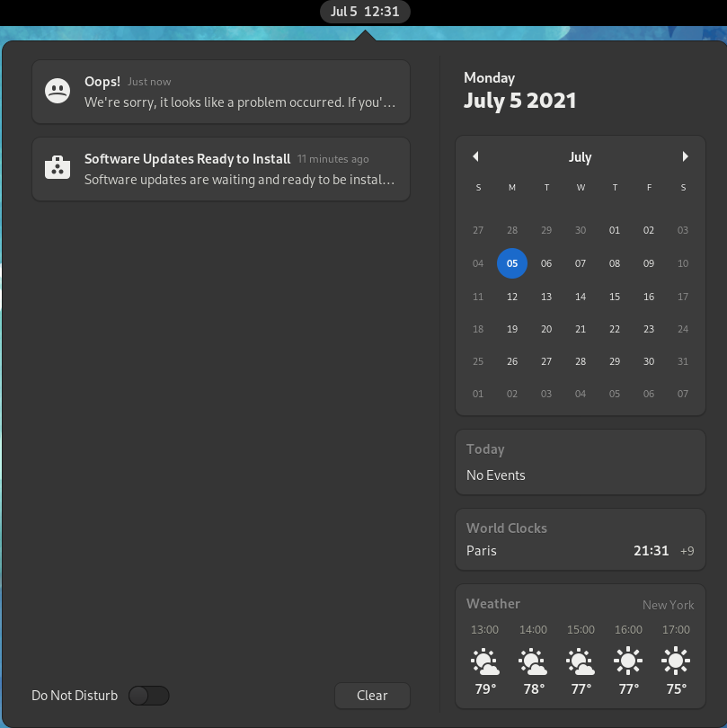
Task: Select June 28 in the calendar
Action: pyautogui.click(x=512, y=230)
